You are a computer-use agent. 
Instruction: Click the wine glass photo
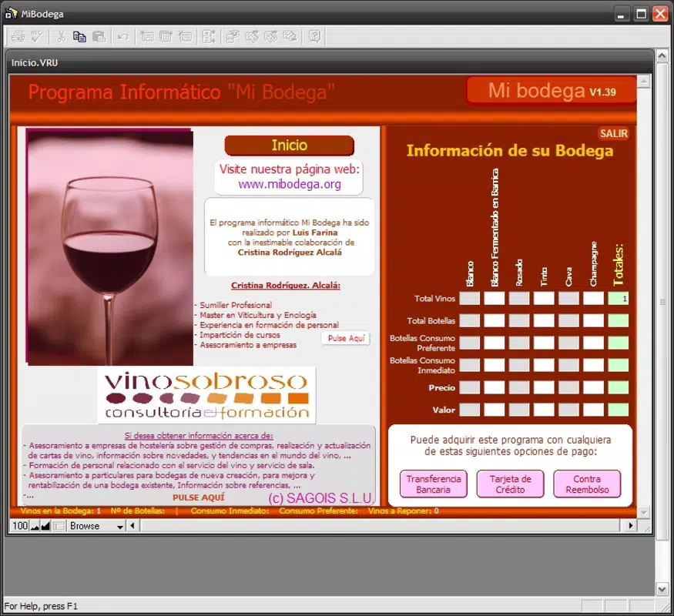(x=110, y=247)
